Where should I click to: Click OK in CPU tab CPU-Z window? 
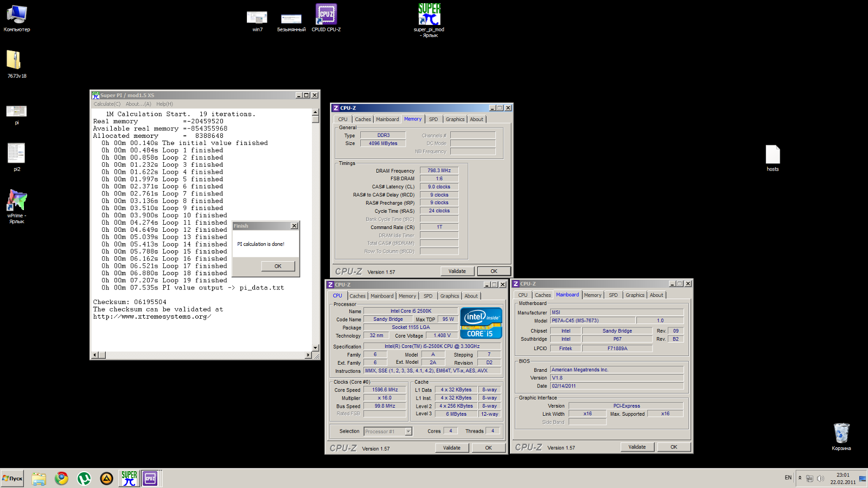[x=488, y=448]
